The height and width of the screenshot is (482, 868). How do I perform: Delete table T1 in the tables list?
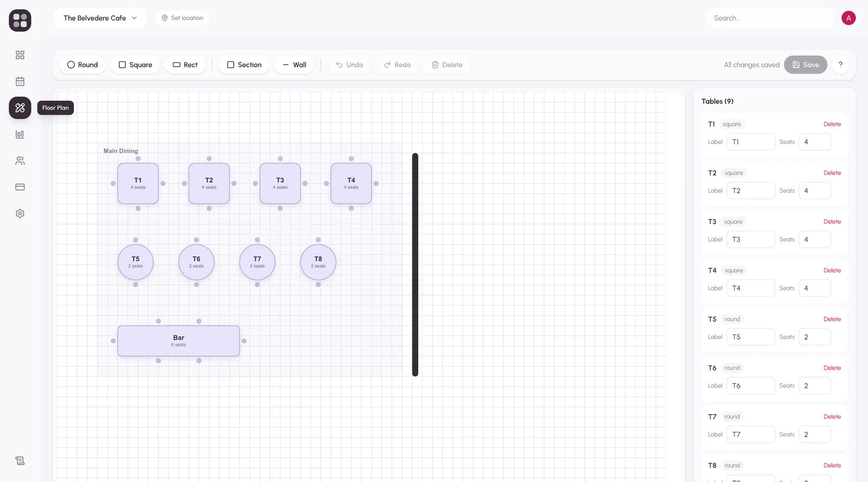tap(832, 124)
